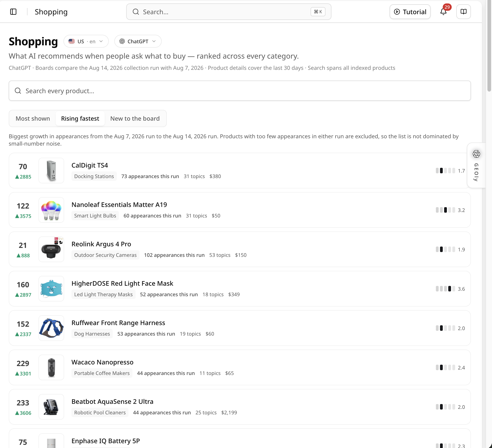
Task: Select the Rising fastest tab
Action: (x=80, y=119)
